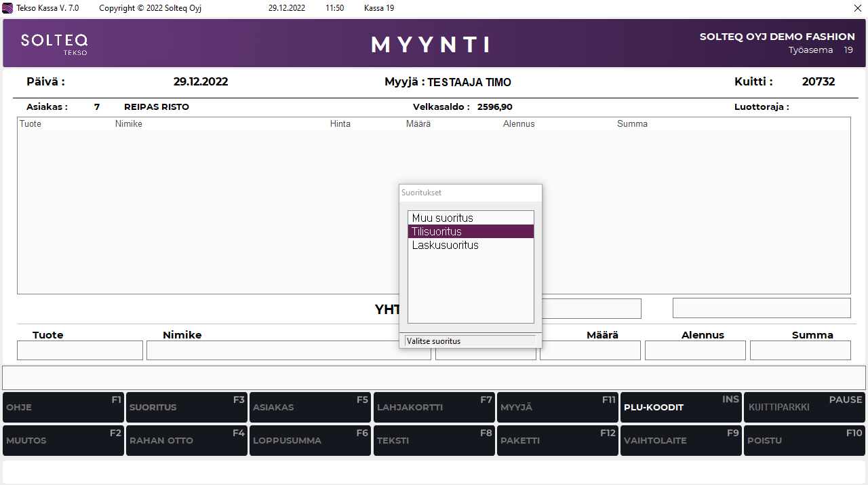This screenshot has width=868, height=485.
Task: Select RAHAN OTTO F4 button
Action: [186, 440]
